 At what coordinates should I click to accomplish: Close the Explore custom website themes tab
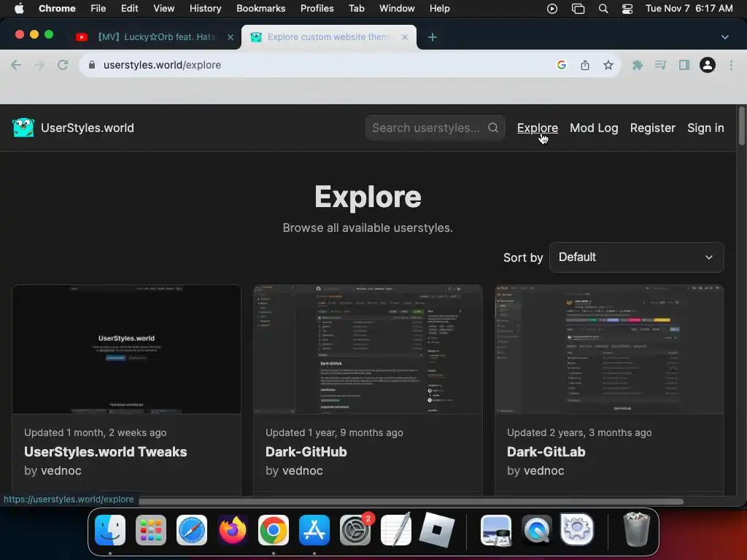(x=404, y=37)
